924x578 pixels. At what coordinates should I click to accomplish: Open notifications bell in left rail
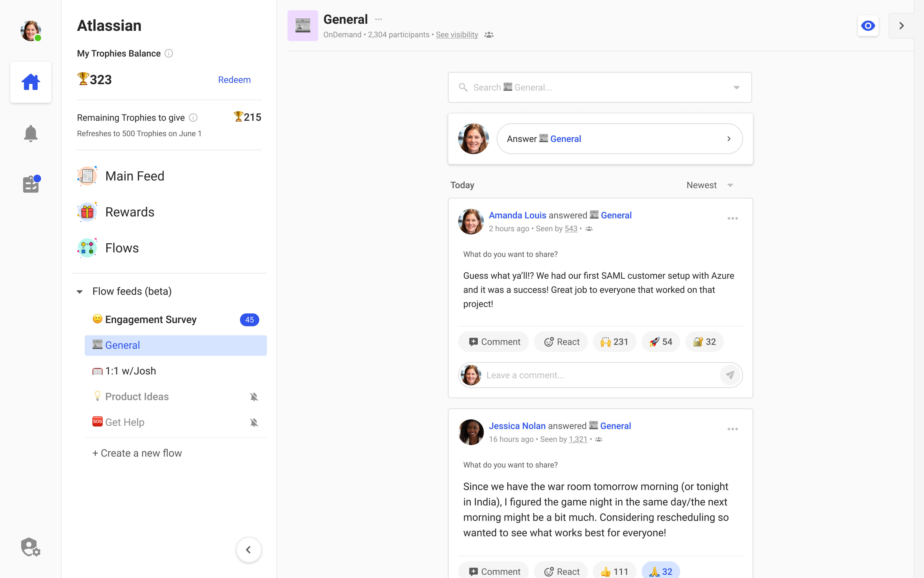(31, 133)
